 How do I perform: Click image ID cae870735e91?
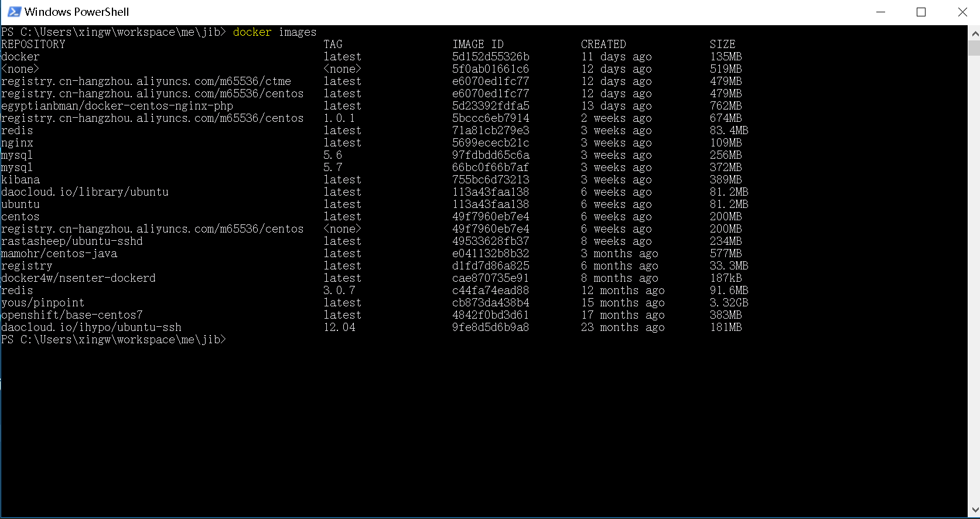491,278
